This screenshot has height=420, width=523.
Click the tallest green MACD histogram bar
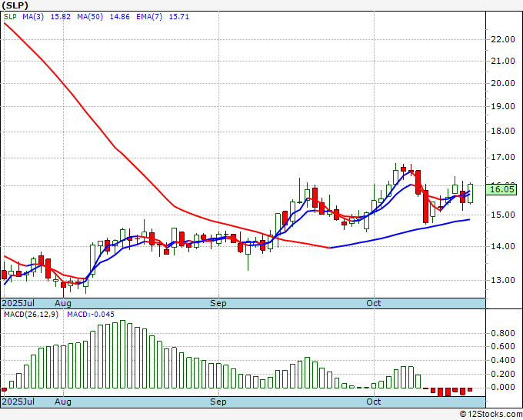point(122,355)
